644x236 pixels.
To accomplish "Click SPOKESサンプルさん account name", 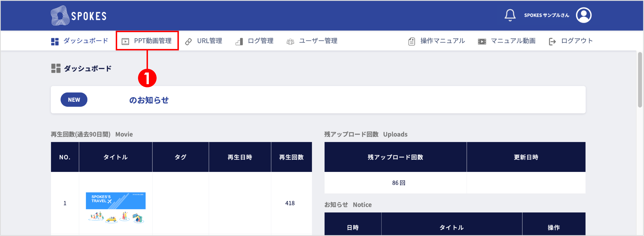I will point(547,15).
